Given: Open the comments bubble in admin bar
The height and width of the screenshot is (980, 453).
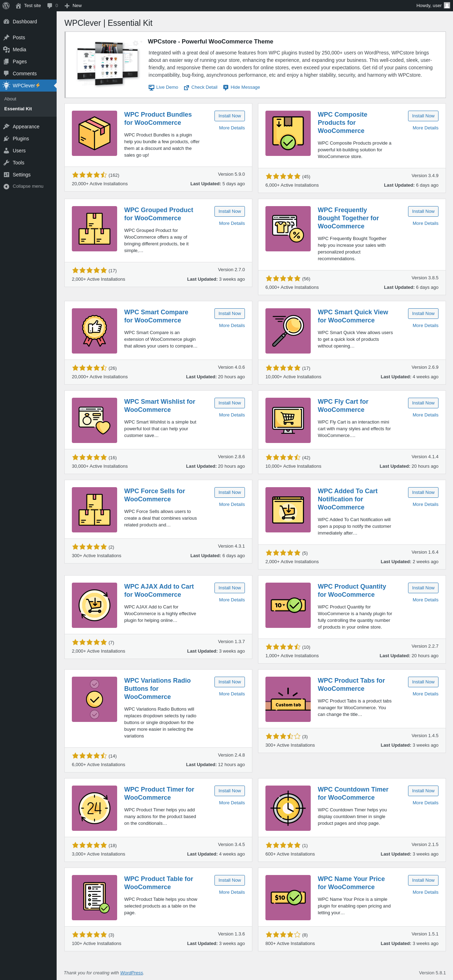Looking at the screenshot, I should pyautogui.click(x=50, y=5).
